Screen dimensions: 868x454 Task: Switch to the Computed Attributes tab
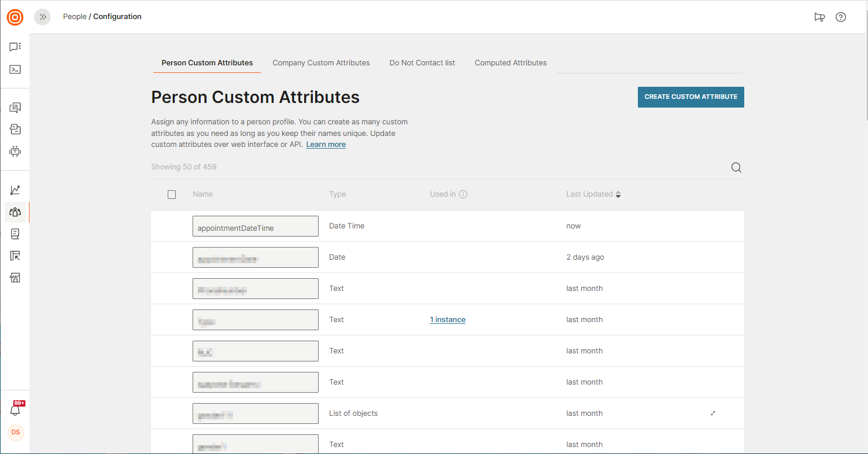[511, 62]
